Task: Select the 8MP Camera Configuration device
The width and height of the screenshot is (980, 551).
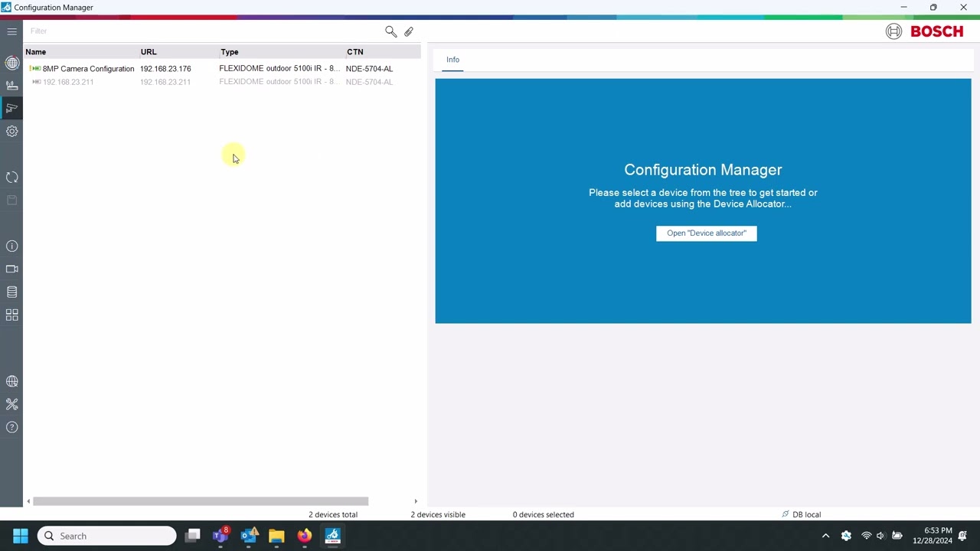Action: point(88,69)
